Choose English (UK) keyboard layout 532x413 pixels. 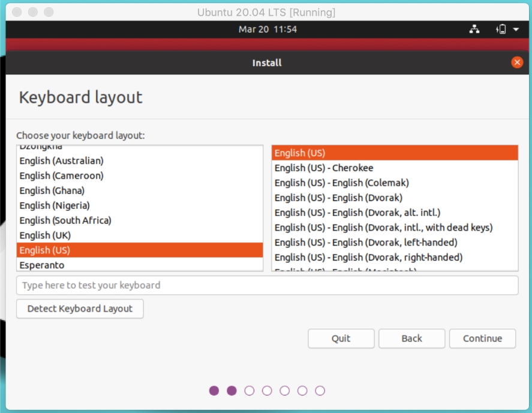point(140,235)
